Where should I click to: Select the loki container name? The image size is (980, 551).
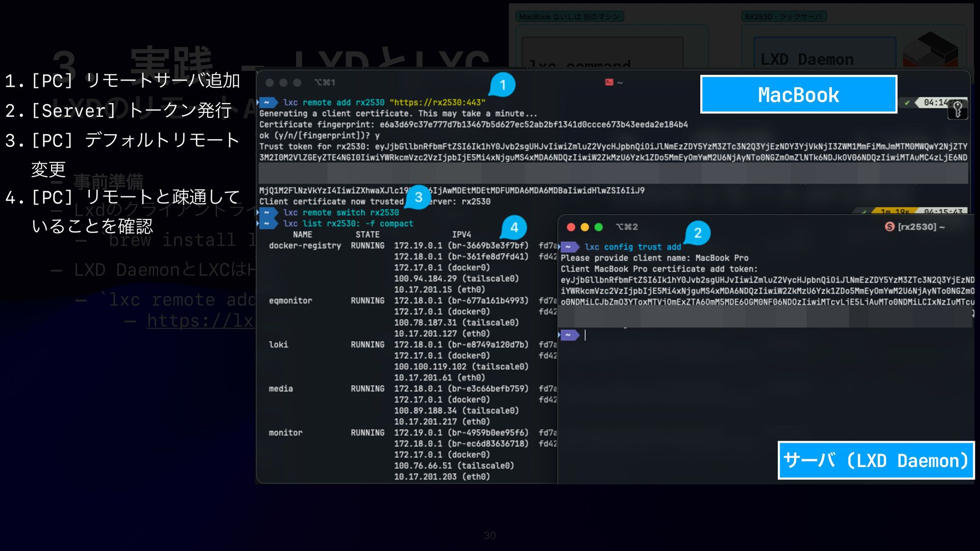(279, 345)
